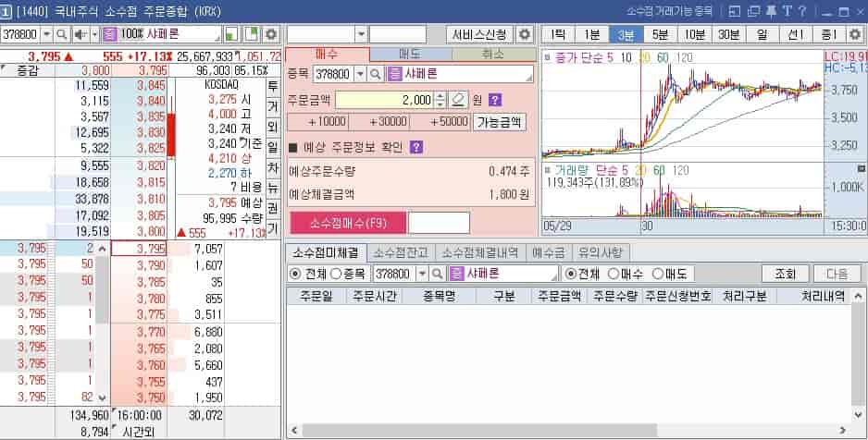
Task: Select the 전체 radio next to 종목 radio
Action: (x=295, y=274)
